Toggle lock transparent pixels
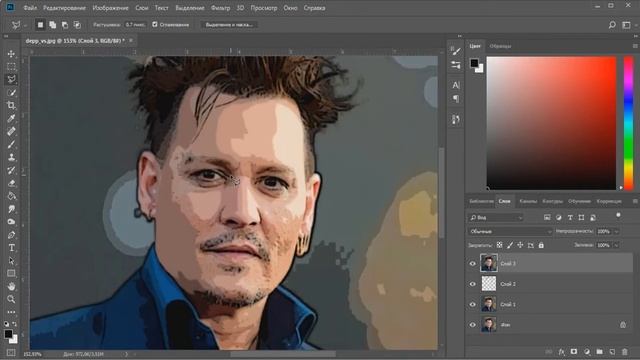This screenshot has height=360, width=640. 499,245
